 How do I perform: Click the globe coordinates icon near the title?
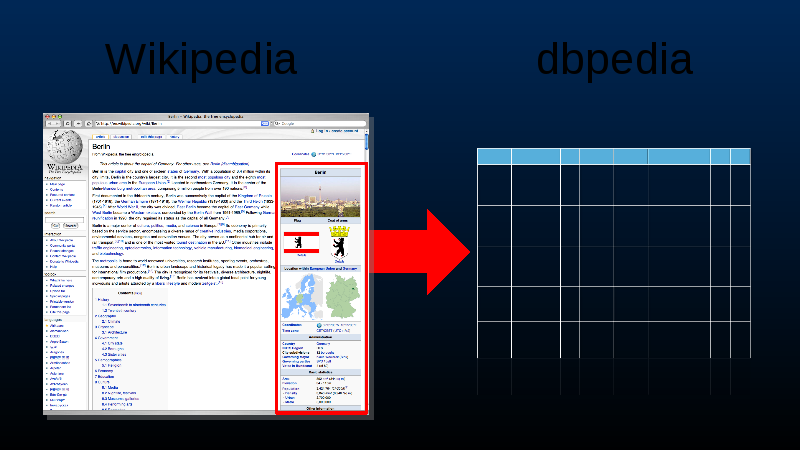(x=314, y=154)
